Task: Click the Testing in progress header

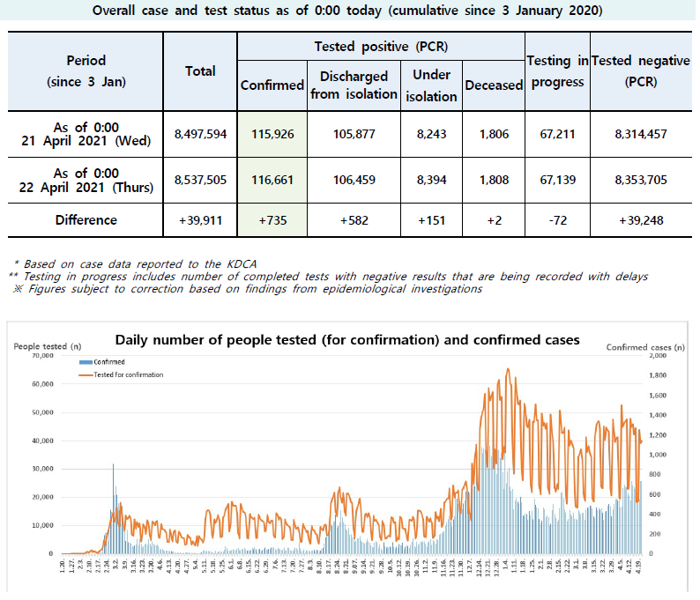Action: (557, 71)
